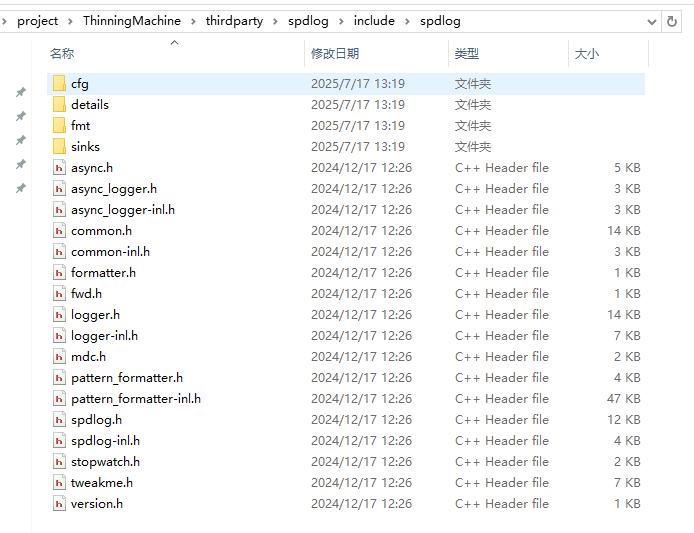The height and width of the screenshot is (533, 694).
Task: Select the common.h file name
Action: coord(101,231)
